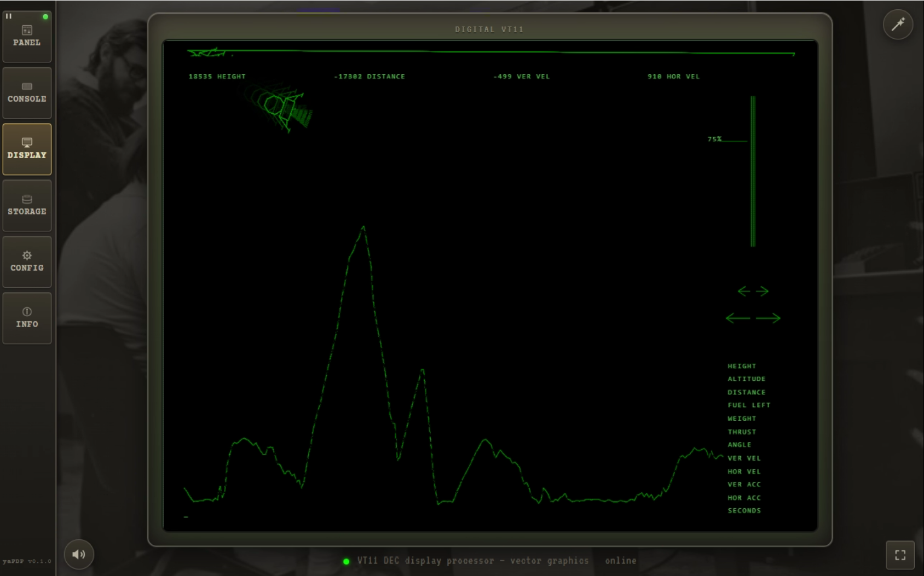Click the -17302 DISTANCE readout

[x=369, y=77]
